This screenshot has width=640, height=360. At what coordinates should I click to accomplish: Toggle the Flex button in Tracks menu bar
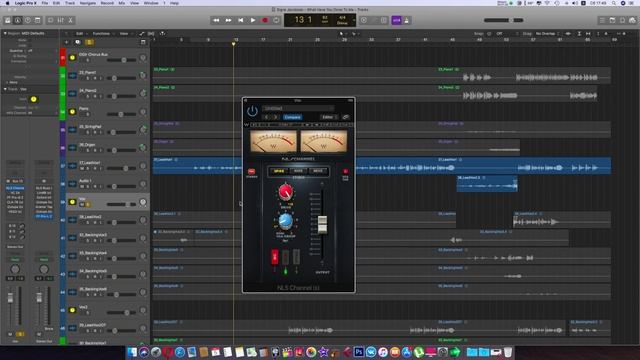coord(151,33)
